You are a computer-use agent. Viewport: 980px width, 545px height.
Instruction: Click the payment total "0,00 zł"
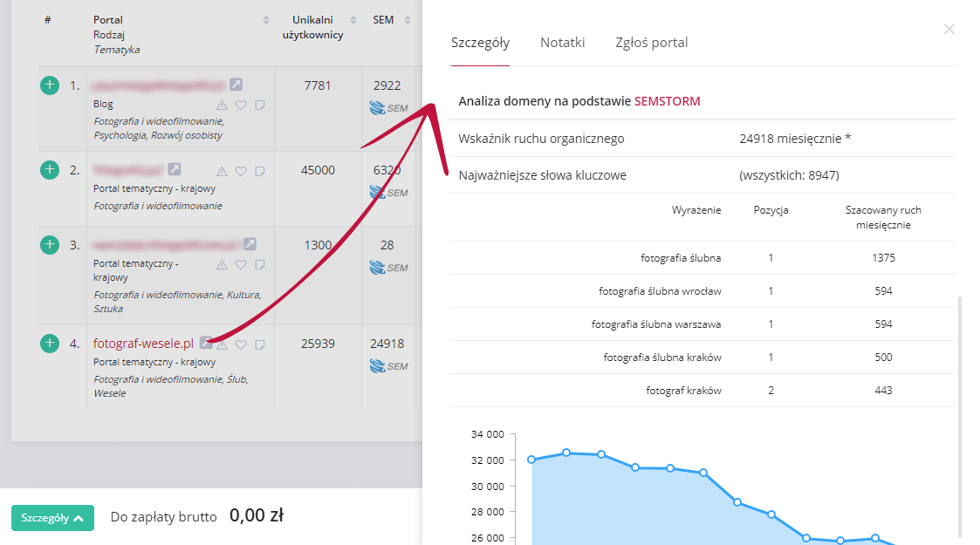pyautogui.click(x=257, y=515)
